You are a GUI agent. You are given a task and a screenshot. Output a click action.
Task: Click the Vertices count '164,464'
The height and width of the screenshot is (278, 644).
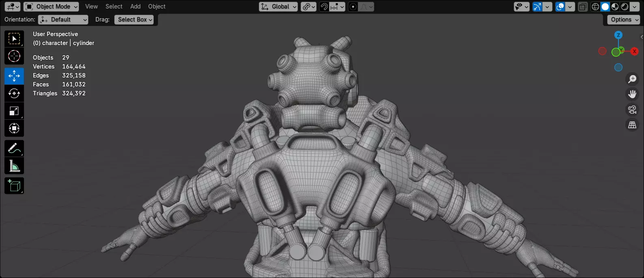click(74, 67)
